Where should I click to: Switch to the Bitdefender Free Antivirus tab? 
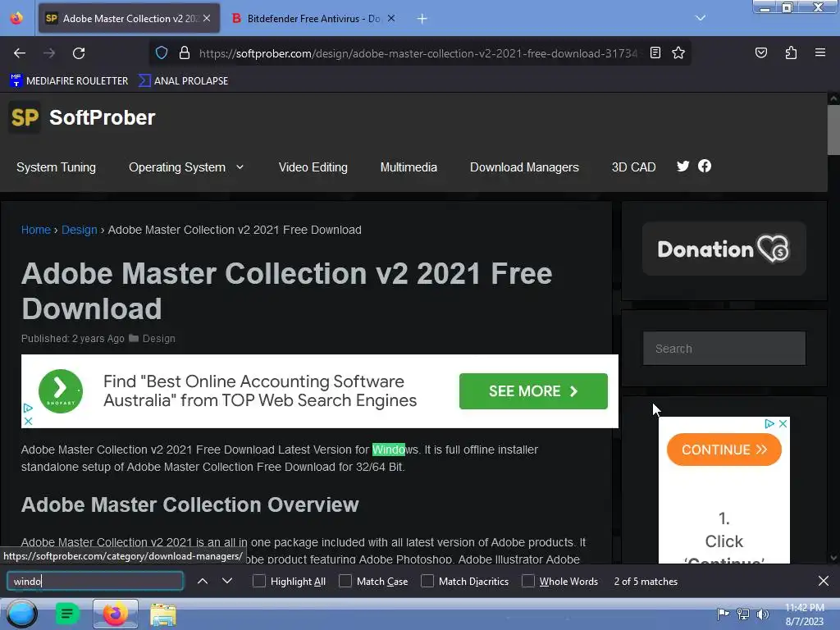pyautogui.click(x=313, y=18)
